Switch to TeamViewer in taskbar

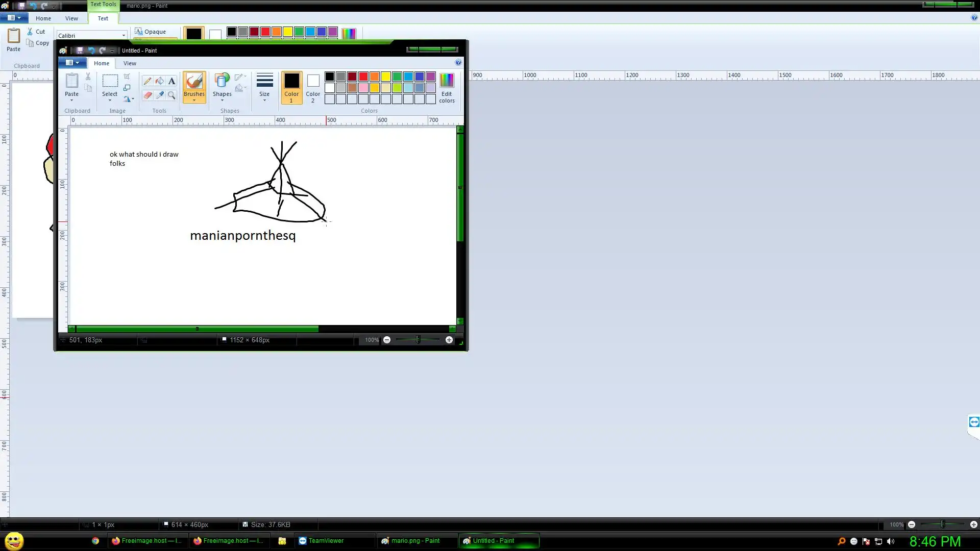pyautogui.click(x=322, y=541)
